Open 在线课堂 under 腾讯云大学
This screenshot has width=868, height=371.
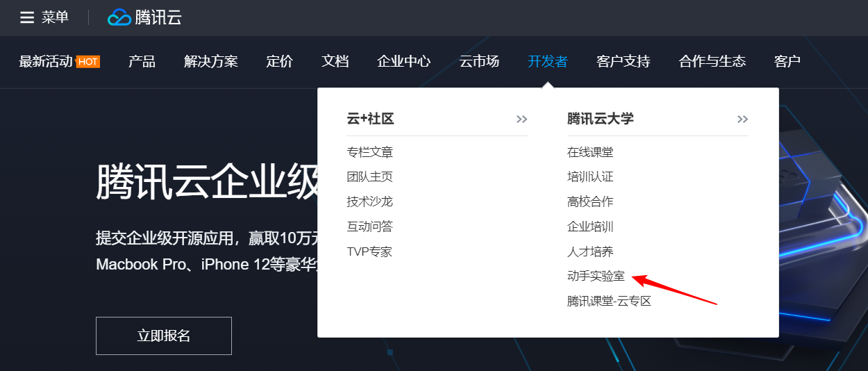click(x=590, y=152)
